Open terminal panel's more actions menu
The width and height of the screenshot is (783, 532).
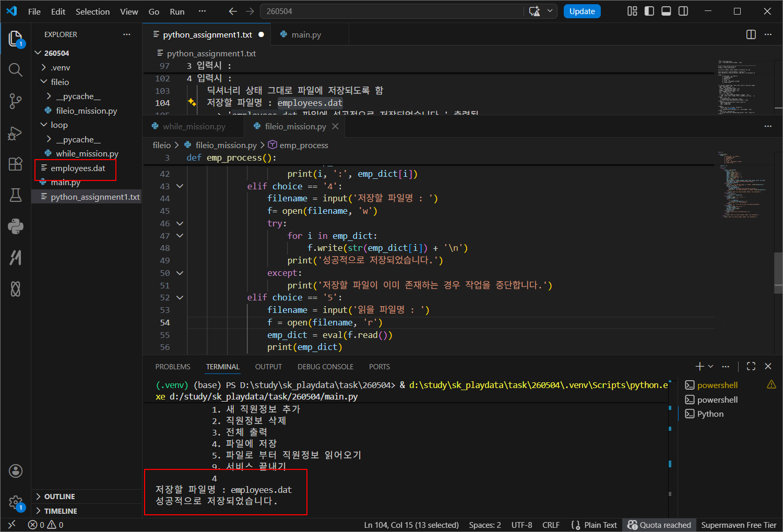(x=726, y=366)
